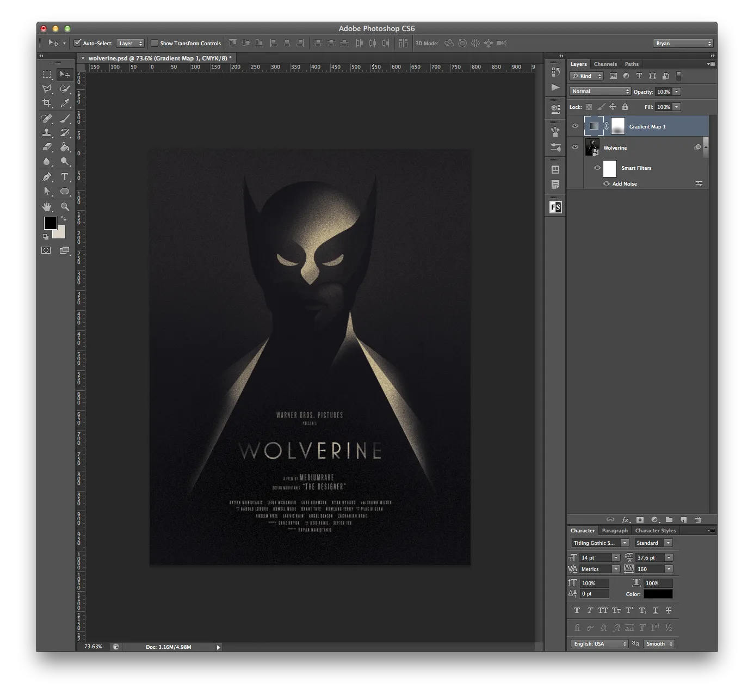Open the Layers panel flyout menu

(711, 64)
